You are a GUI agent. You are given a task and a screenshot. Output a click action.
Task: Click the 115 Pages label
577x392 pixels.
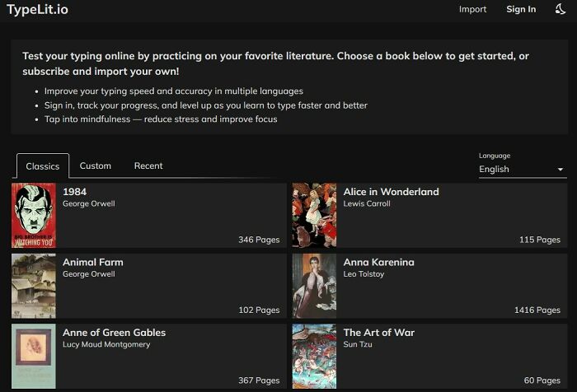pyautogui.click(x=540, y=240)
